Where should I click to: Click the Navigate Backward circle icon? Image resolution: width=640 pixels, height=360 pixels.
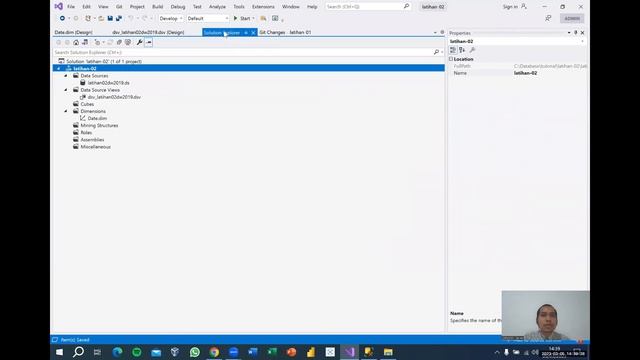[62, 18]
